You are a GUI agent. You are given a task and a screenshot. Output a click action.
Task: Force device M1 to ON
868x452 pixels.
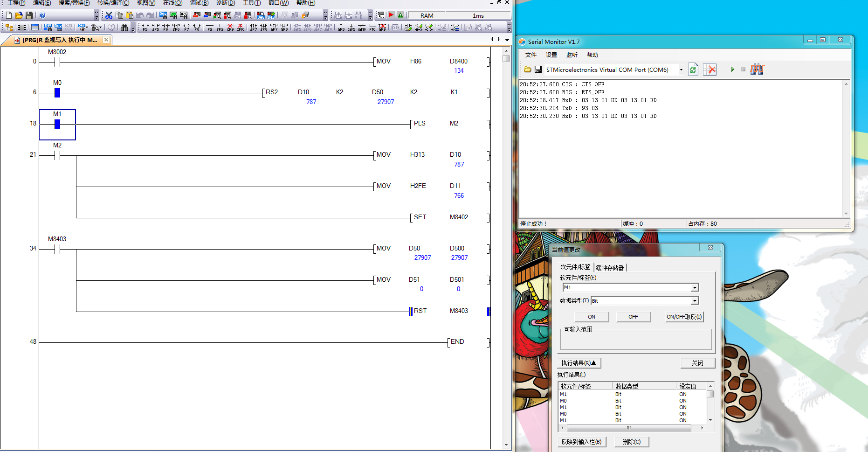[x=591, y=317]
